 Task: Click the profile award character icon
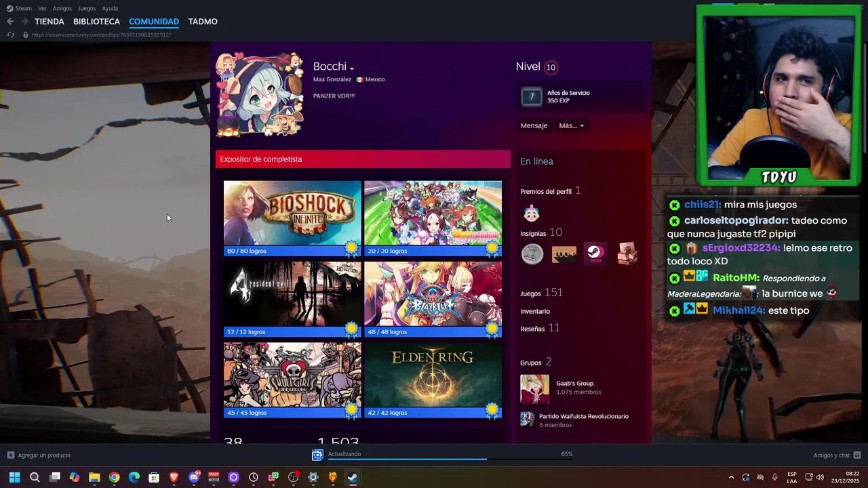click(532, 213)
